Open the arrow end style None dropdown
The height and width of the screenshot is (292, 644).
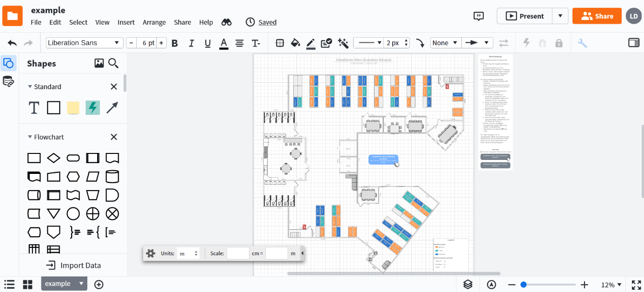pyautogui.click(x=445, y=42)
